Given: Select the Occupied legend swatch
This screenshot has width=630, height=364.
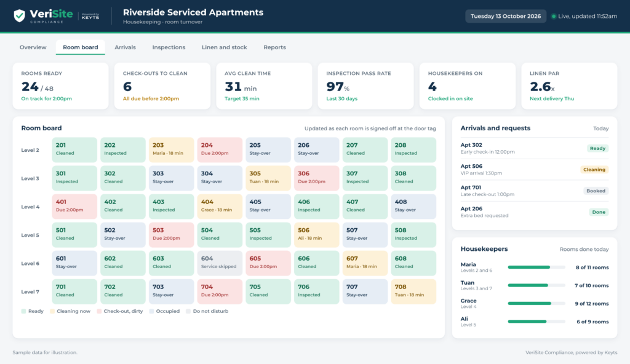Looking at the screenshot, I should (x=151, y=311).
